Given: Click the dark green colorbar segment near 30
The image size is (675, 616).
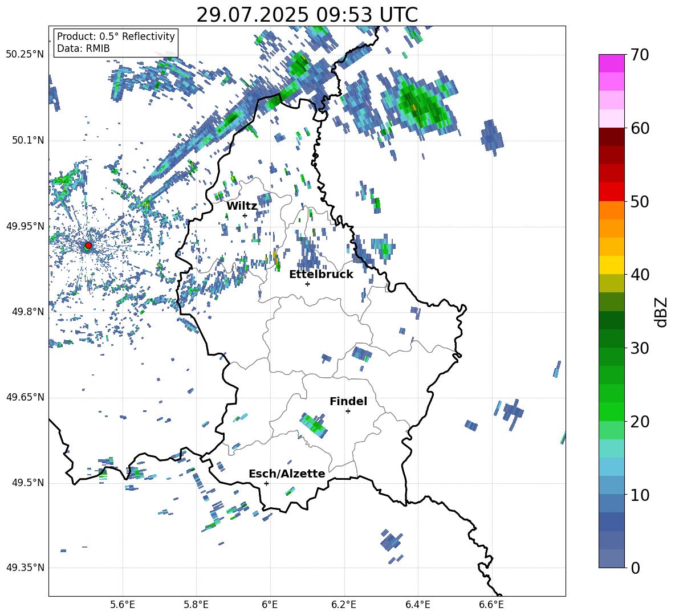Looking at the screenshot, I should click(x=611, y=338).
